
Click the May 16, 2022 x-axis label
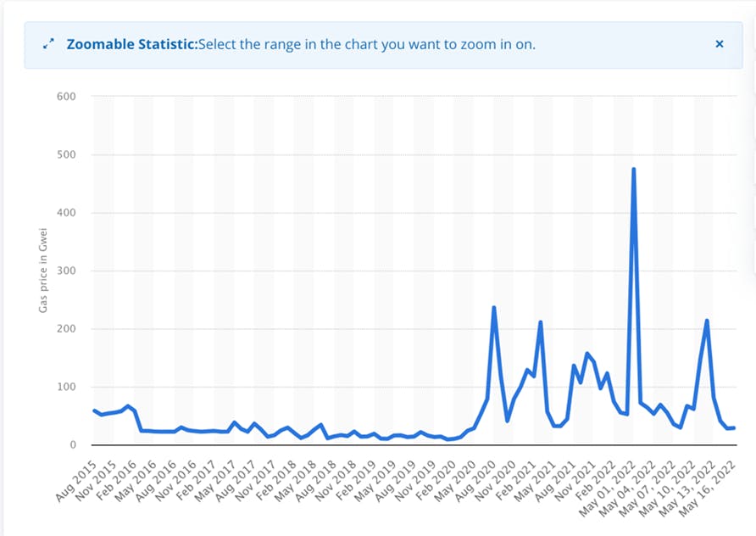pyautogui.click(x=707, y=489)
